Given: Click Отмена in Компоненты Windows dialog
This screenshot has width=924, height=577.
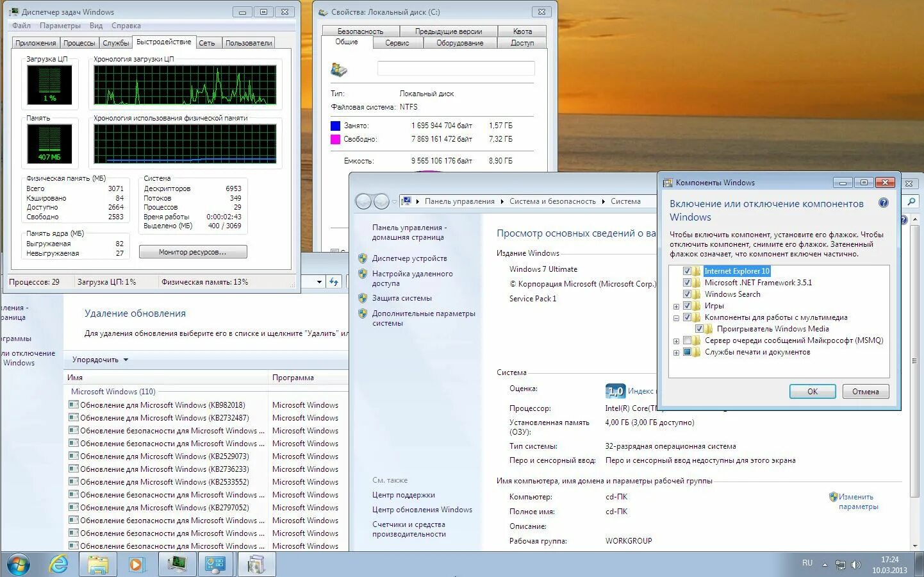Looking at the screenshot, I should [865, 391].
